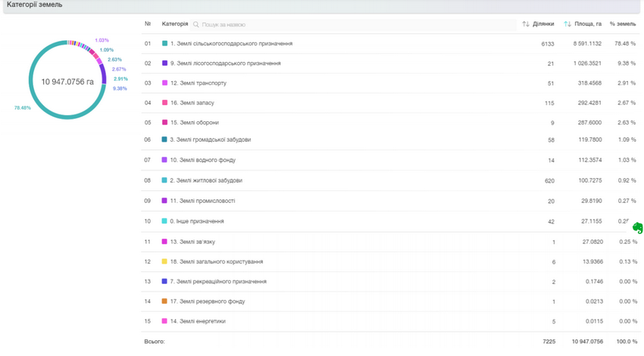Click the orange swatch for Землі резервного фонду
The height and width of the screenshot is (356, 644).
coord(164,301)
